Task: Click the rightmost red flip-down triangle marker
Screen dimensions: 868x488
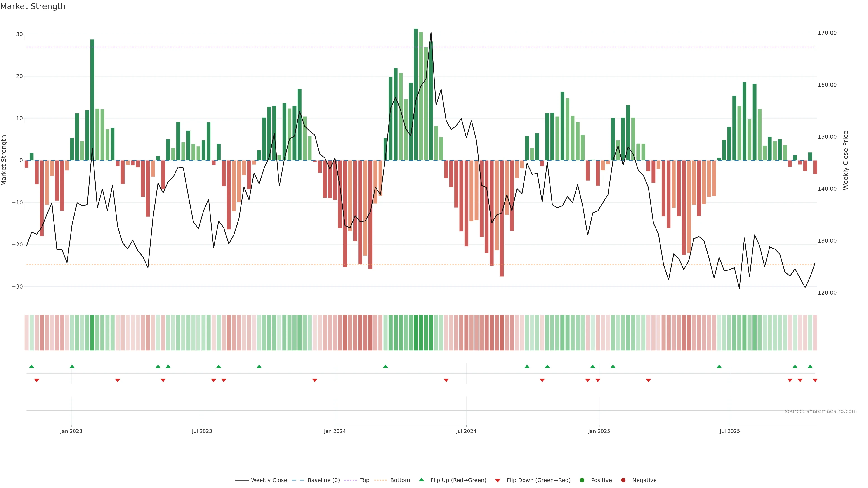Action: pos(815,380)
